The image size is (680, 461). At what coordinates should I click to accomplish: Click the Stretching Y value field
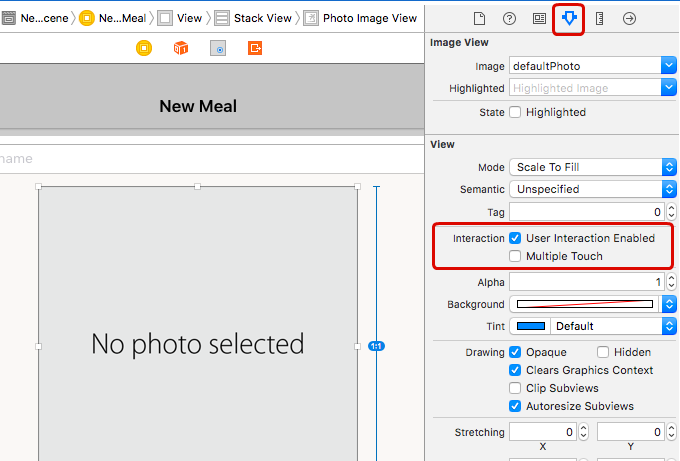[x=631, y=432]
